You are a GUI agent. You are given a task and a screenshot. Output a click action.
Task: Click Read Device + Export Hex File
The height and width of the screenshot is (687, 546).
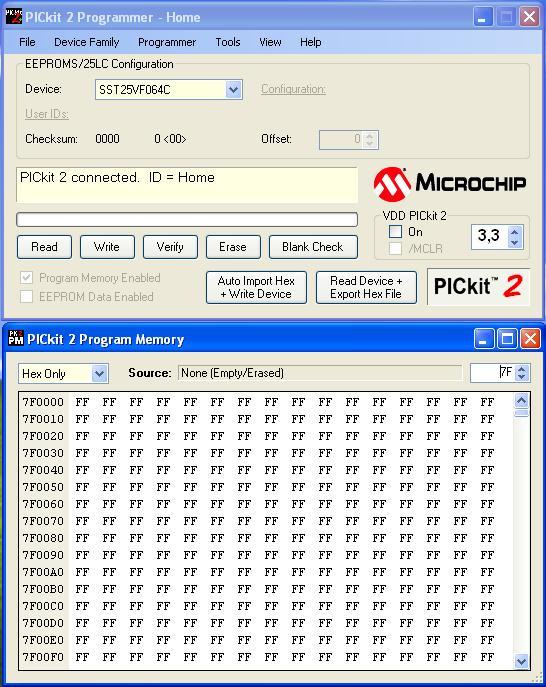click(366, 287)
